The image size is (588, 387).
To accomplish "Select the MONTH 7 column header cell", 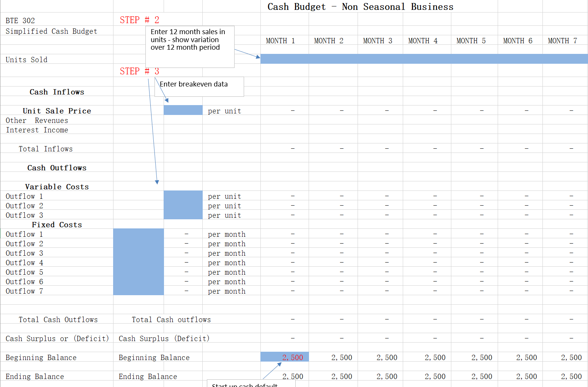I will point(562,40).
